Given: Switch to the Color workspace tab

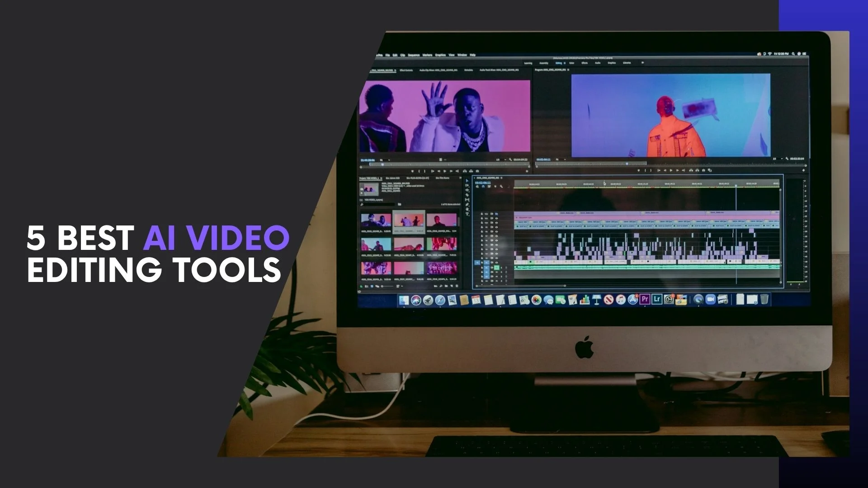Looking at the screenshot, I should click(x=572, y=63).
